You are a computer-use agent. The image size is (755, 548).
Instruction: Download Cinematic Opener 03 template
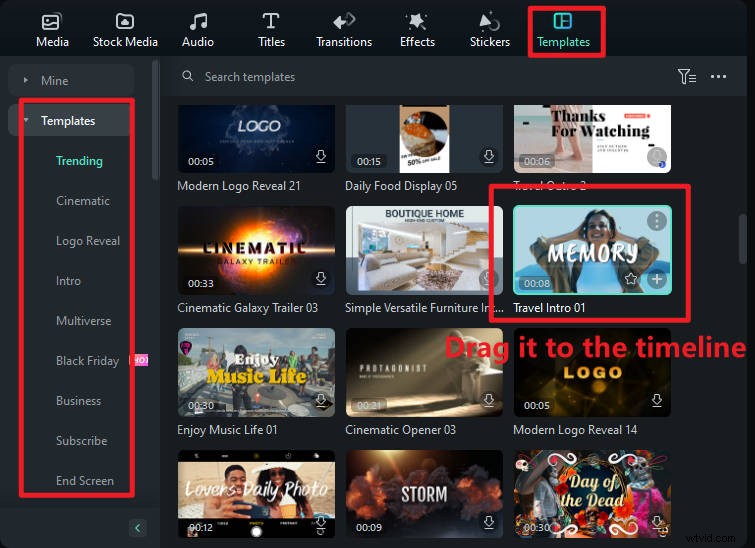pos(489,400)
